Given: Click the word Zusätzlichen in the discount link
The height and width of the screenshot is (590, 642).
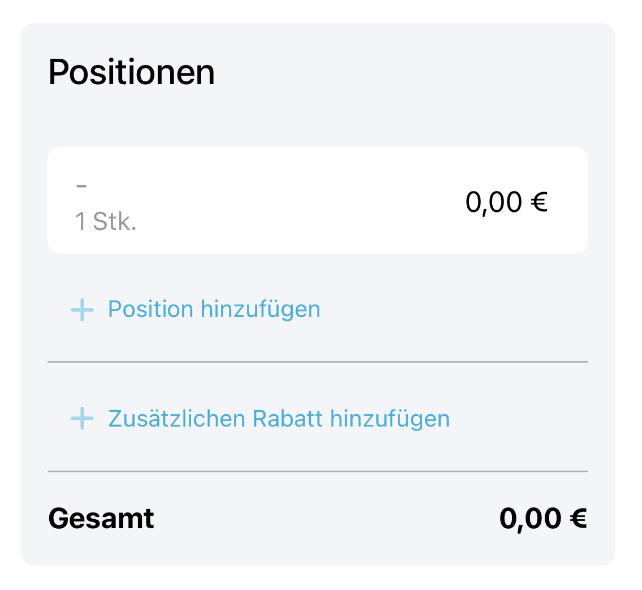Looking at the screenshot, I should click(x=177, y=419).
